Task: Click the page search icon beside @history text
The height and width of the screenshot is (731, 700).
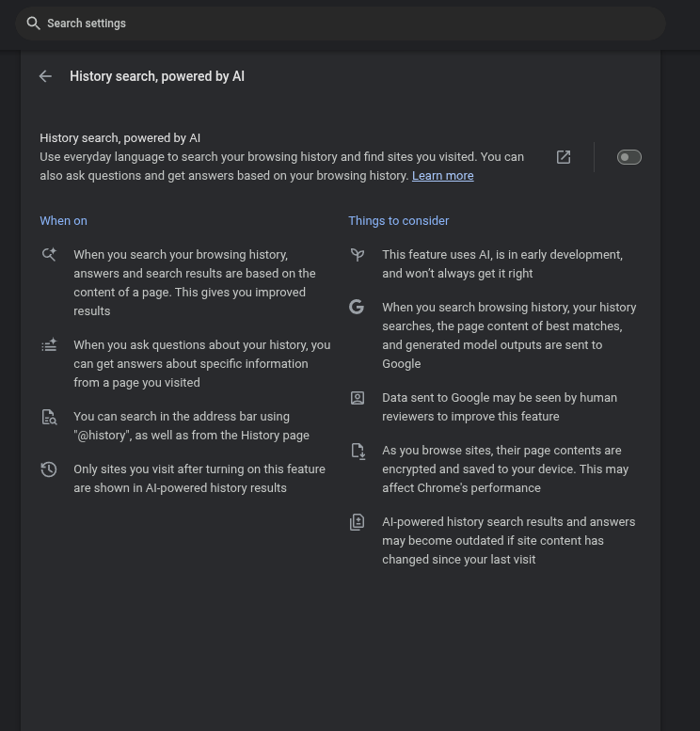Action: coord(49,417)
